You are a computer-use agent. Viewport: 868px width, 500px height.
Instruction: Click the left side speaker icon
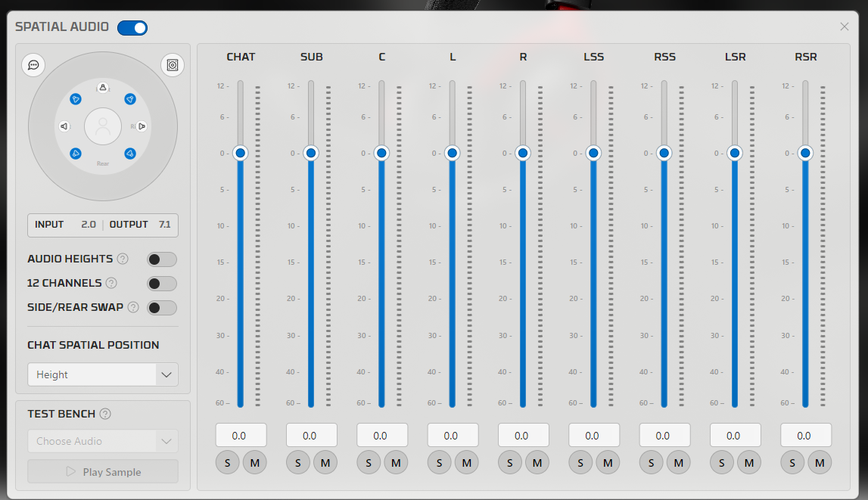click(x=64, y=126)
